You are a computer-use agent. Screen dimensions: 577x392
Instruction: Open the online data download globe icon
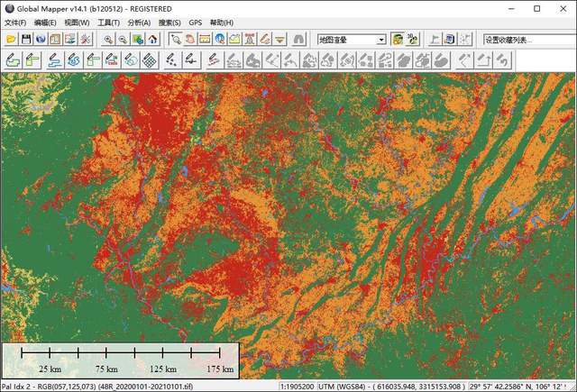click(x=41, y=40)
